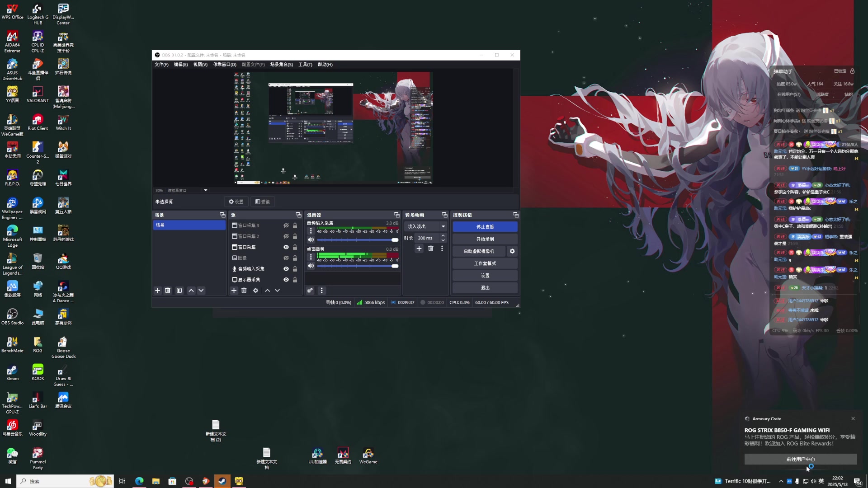The width and height of the screenshot is (868, 488).
Task: Open virtual camera settings gear
Action: pyautogui.click(x=512, y=251)
